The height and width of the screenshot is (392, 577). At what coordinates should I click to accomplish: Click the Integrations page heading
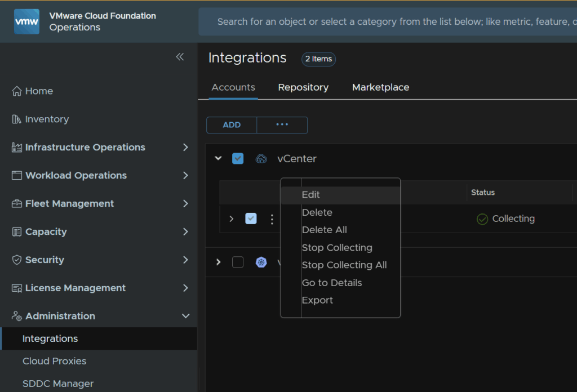[x=247, y=58]
